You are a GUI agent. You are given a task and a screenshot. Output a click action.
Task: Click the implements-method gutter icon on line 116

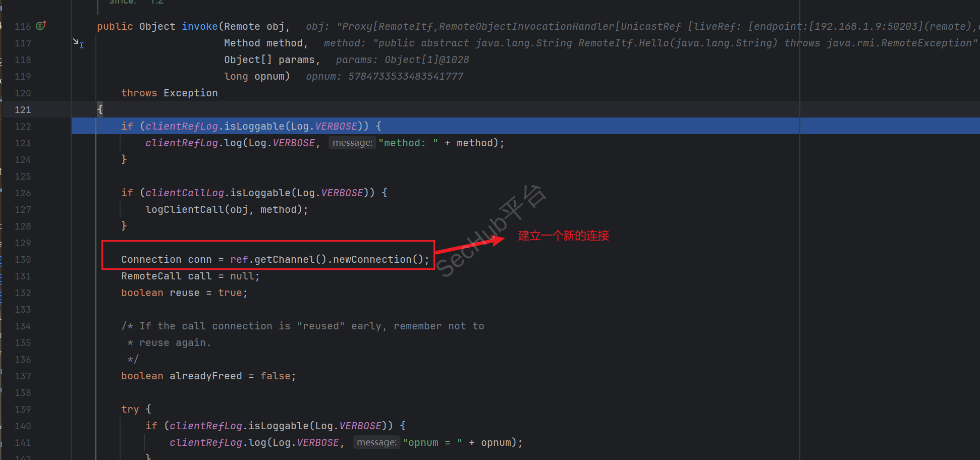tap(41, 25)
